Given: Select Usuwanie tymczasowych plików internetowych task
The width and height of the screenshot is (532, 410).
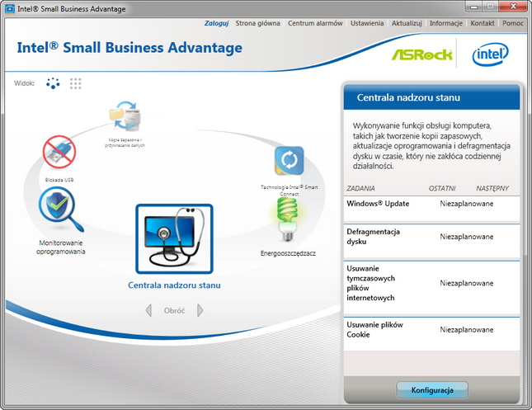Looking at the screenshot, I should point(431,287).
